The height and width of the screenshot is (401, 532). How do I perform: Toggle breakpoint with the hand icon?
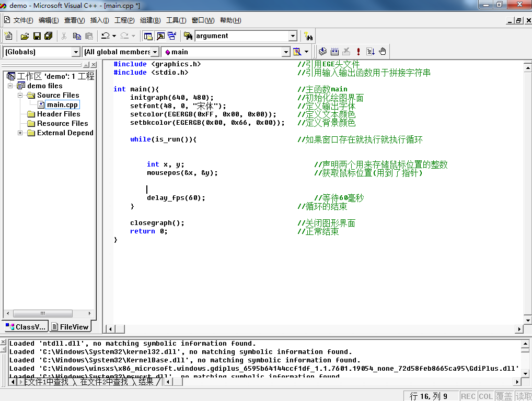tap(383, 51)
